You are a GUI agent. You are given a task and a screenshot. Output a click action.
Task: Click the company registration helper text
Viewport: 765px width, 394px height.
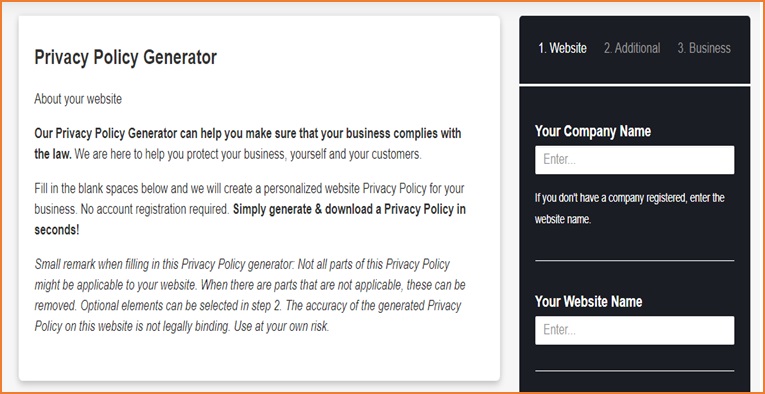click(x=629, y=209)
